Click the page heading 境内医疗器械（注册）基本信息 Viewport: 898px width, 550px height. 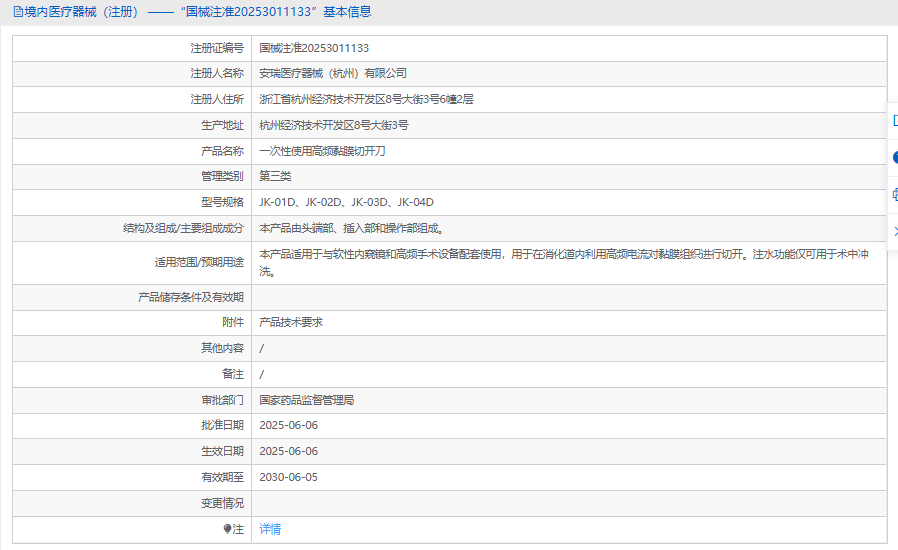[x=198, y=11]
